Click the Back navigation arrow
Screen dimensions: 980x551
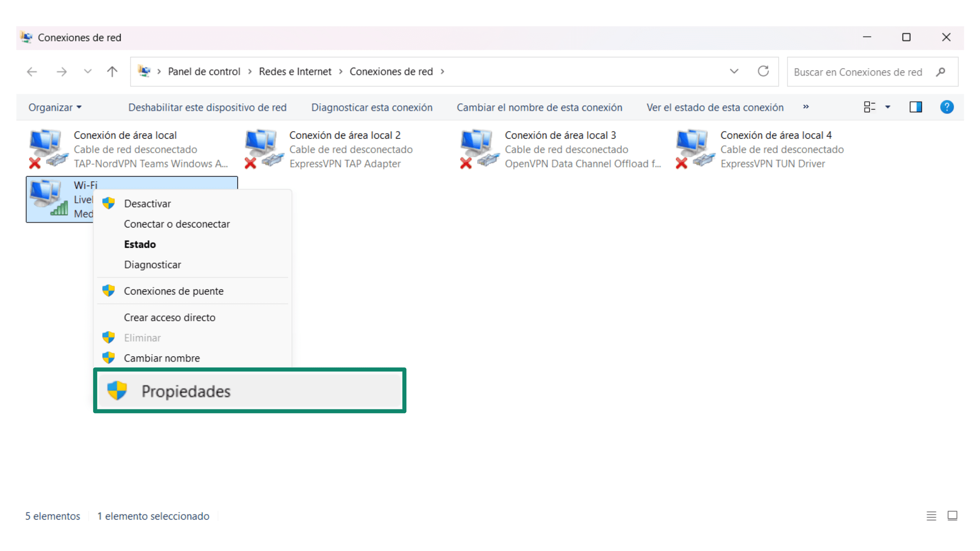(x=32, y=72)
